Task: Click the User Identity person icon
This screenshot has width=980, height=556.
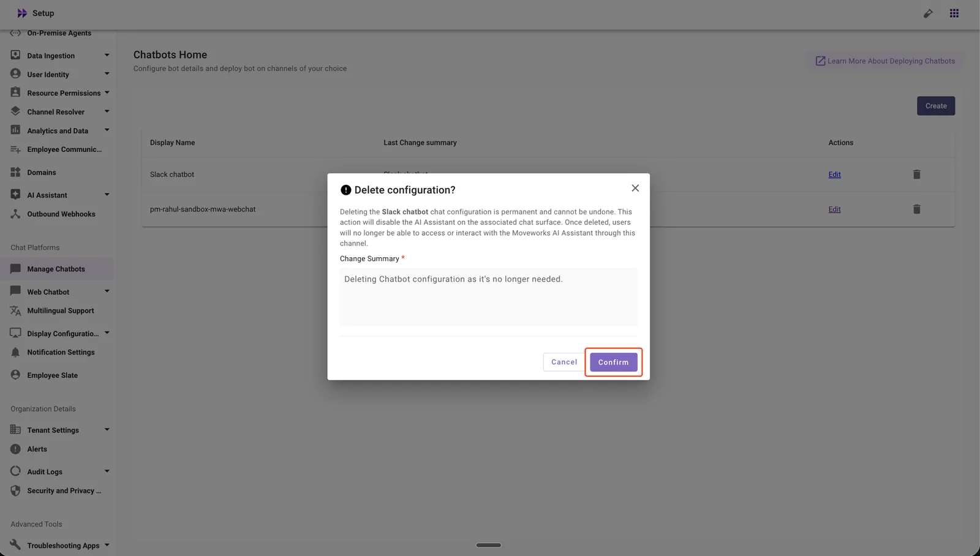Action: [15, 73]
